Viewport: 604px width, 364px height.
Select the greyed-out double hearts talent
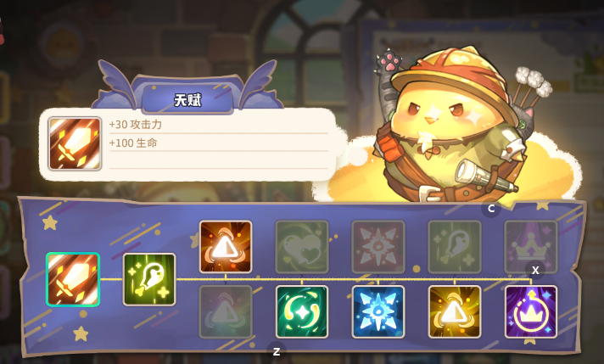tap(302, 247)
